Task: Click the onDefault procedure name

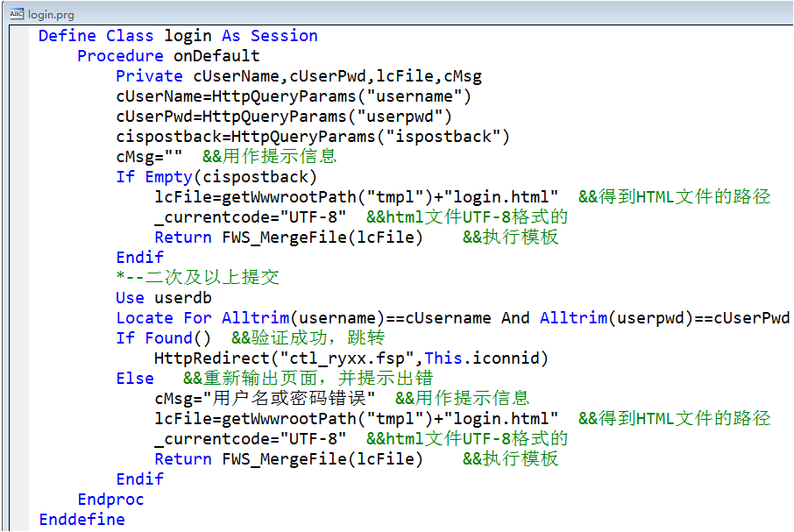Action: [216, 56]
